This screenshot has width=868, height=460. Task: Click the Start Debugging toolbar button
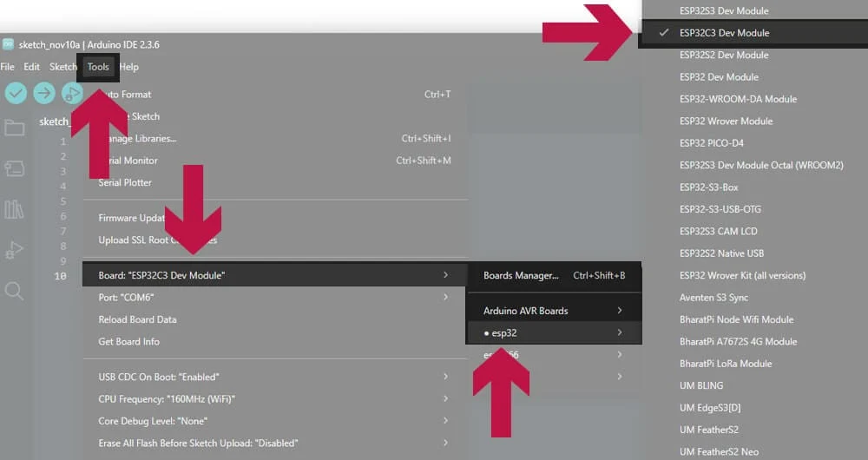72,93
